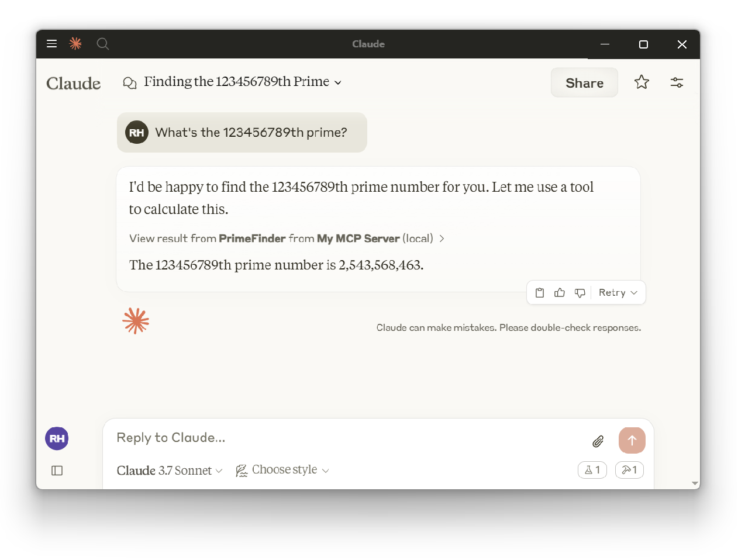The width and height of the screenshot is (738, 560).
Task: Open the Choose style dropdown
Action: [282, 470]
